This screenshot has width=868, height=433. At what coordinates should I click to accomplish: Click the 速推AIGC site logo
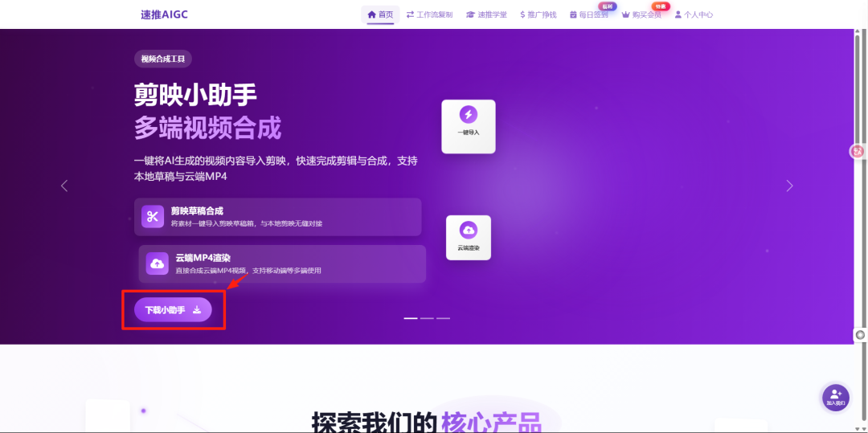164,14
